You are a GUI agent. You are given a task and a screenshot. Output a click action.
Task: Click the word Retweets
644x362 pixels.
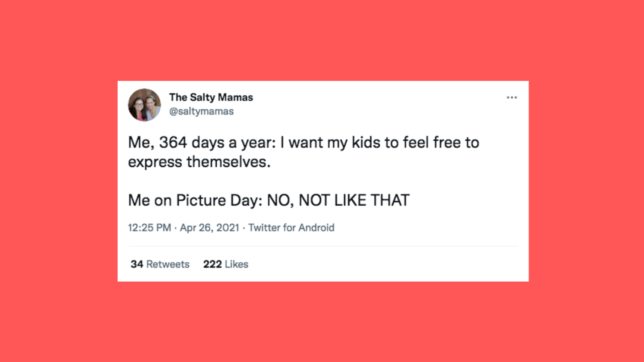coord(168,264)
